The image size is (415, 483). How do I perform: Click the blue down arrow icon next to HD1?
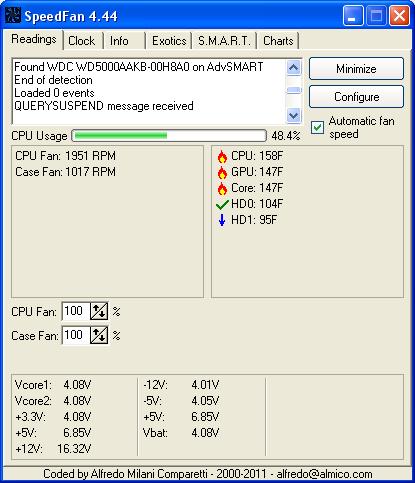[x=222, y=220]
